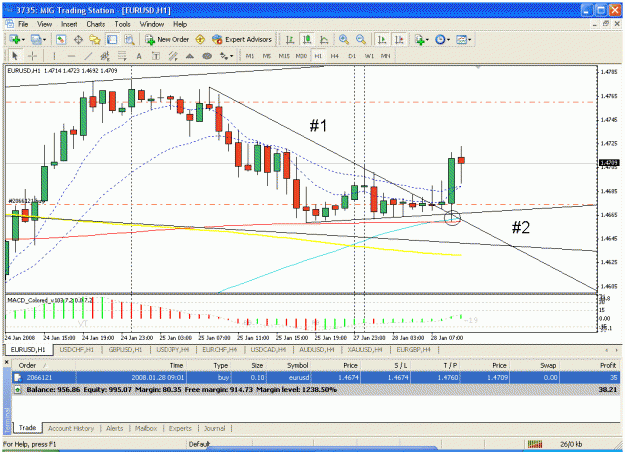Zoom out of the chart

point(361,39)
